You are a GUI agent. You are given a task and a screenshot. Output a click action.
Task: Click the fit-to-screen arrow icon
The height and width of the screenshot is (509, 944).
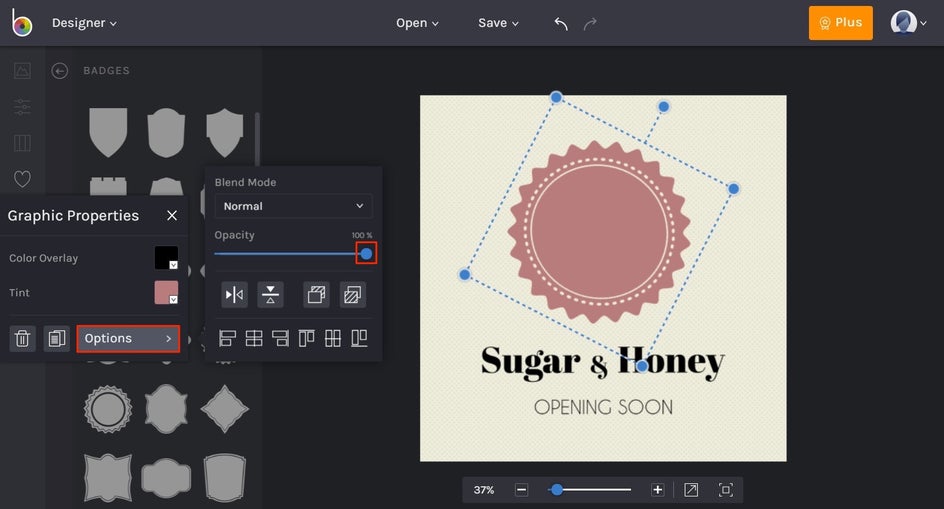coord(691,490)
